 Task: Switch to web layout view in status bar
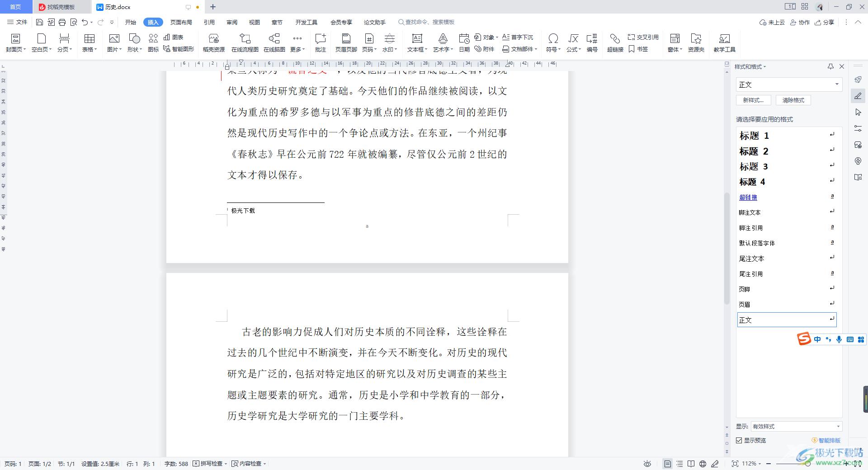(x=703, y=464)
